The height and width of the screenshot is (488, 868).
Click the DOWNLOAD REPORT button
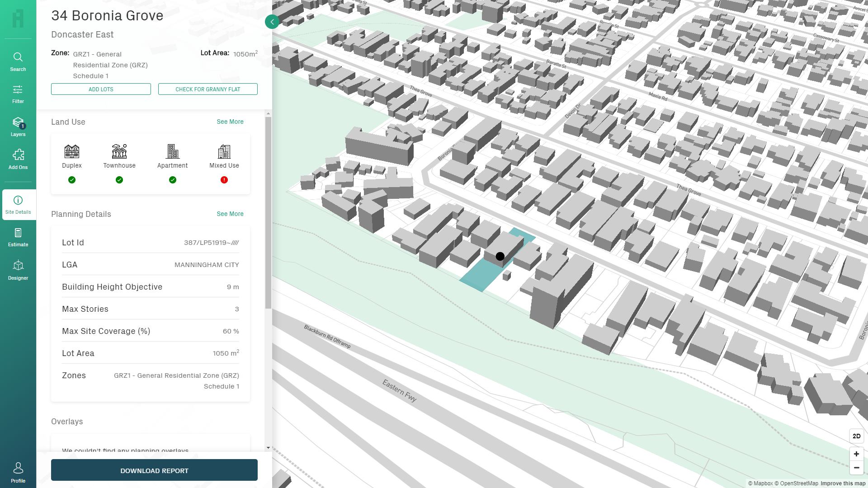tap(154, 470)
